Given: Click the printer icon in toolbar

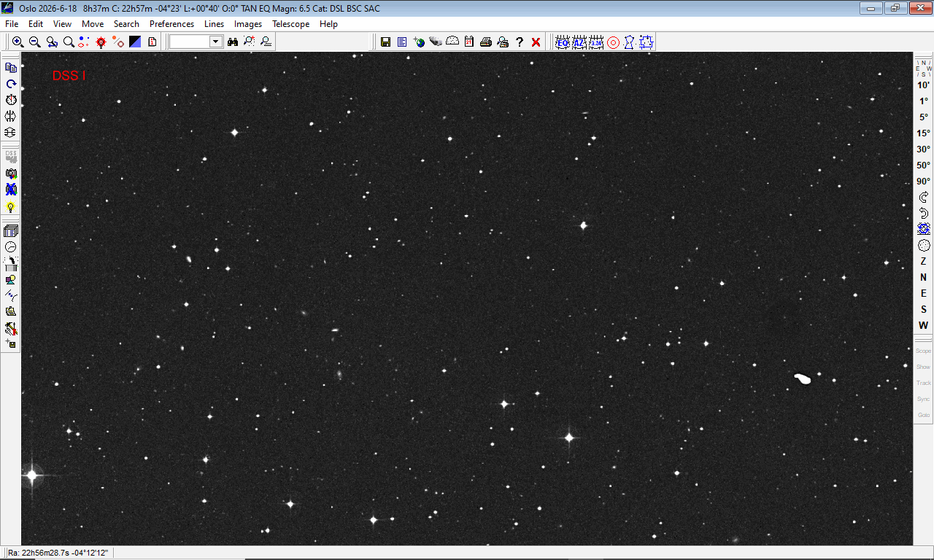Looking at the screenshot, I should coord(486,42).
